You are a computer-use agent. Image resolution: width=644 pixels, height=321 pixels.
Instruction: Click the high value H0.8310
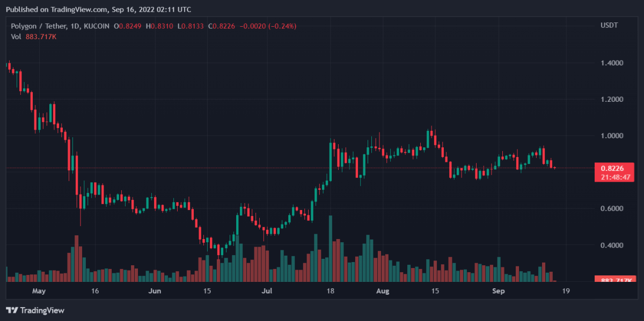click(x=160, y=26)
